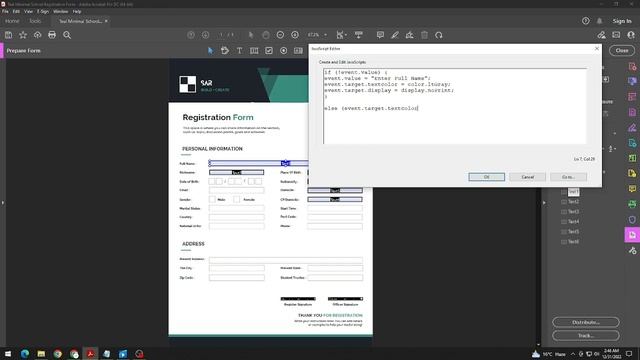Expand the left navigation pane arrow
The height and width of the screenshot is (360, 640).
tap(2, 202)
